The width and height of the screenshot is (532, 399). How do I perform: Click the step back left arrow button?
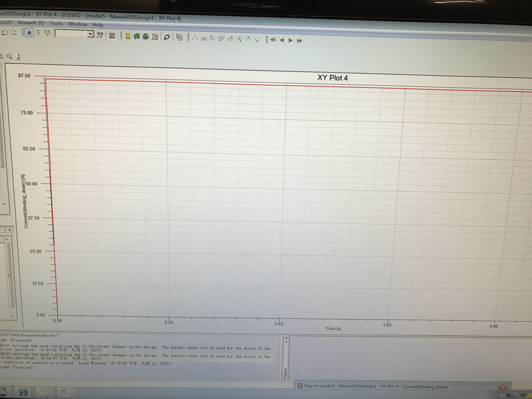pos(282,40)
